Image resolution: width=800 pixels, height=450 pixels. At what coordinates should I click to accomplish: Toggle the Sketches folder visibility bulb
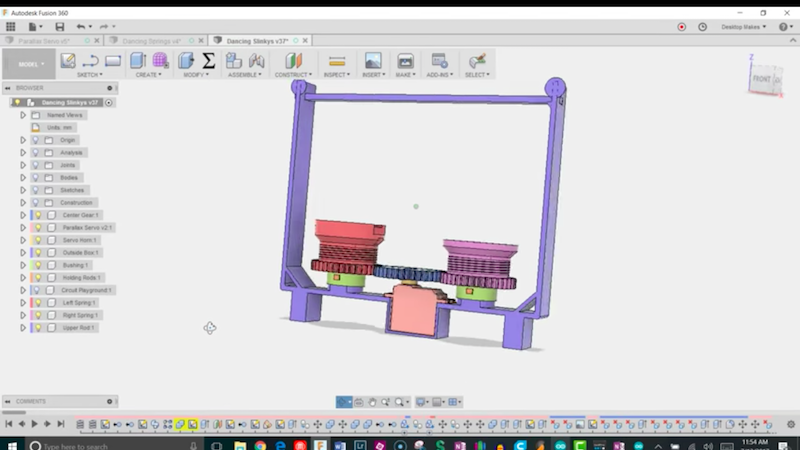pos(36,190)
